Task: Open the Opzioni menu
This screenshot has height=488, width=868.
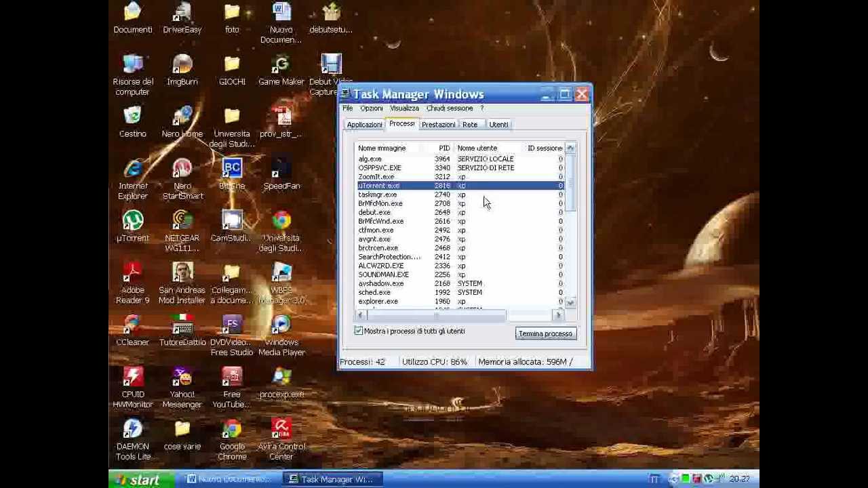Action: tap(371, 108)
